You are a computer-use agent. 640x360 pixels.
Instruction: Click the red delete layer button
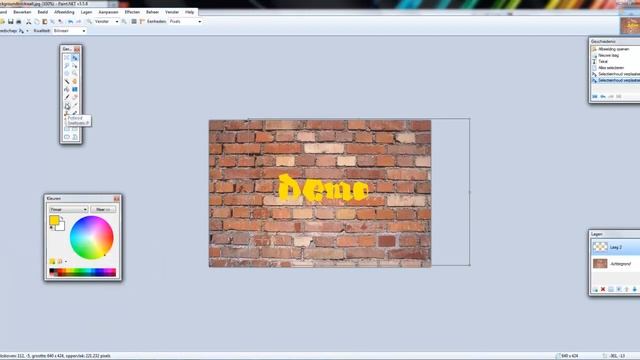tap(603, 289)
